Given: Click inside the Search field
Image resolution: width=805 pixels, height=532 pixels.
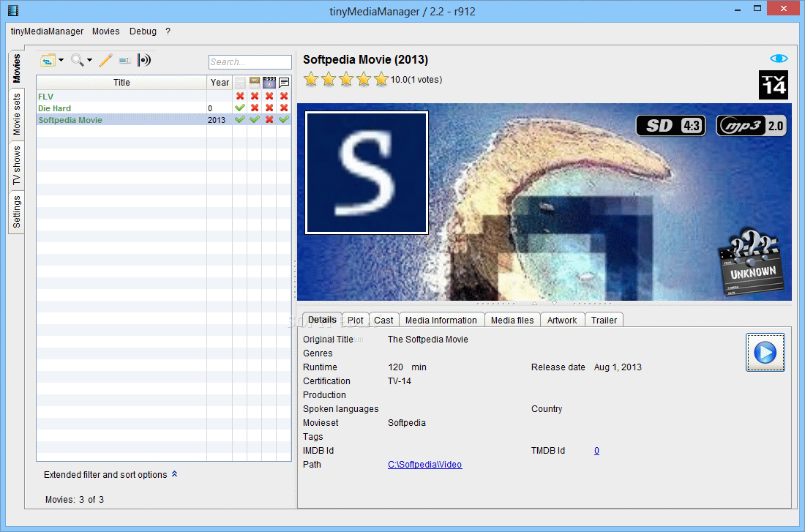Looking at the screenshot, I should point(250,62).
